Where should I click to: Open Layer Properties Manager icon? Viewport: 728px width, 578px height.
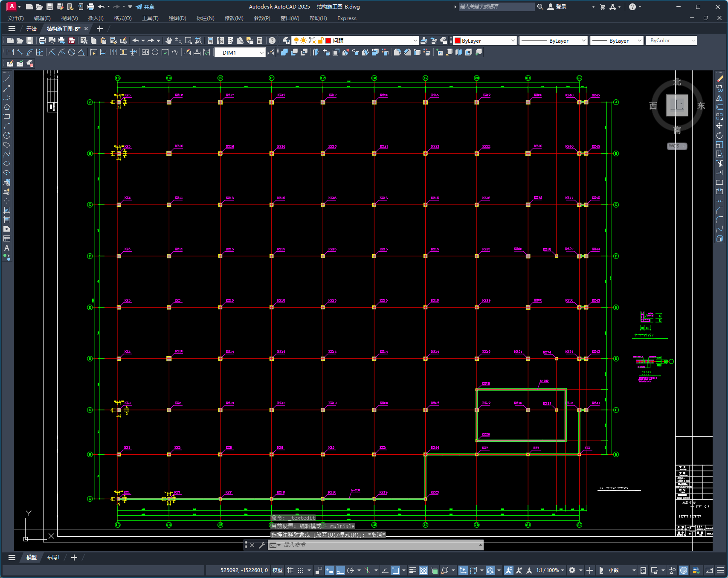click(286, 41)
